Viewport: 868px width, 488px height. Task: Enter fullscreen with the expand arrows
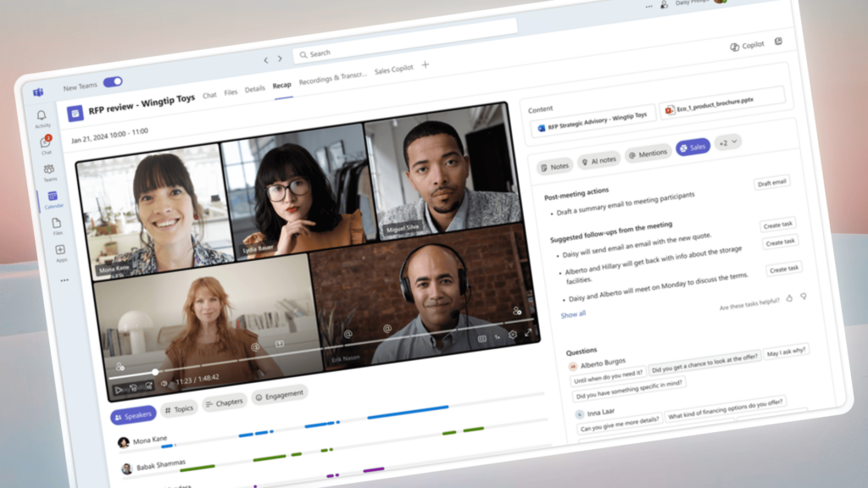[528, 332]
